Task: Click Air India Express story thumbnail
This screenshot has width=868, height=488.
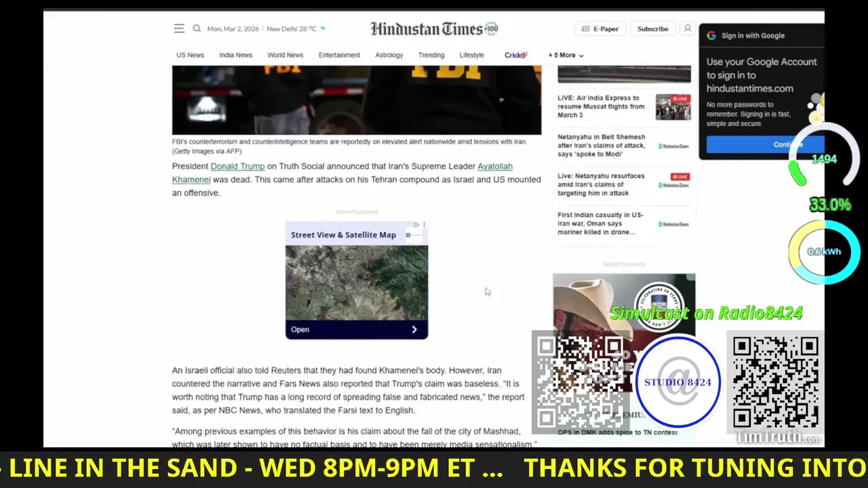Action: point(673,107)
